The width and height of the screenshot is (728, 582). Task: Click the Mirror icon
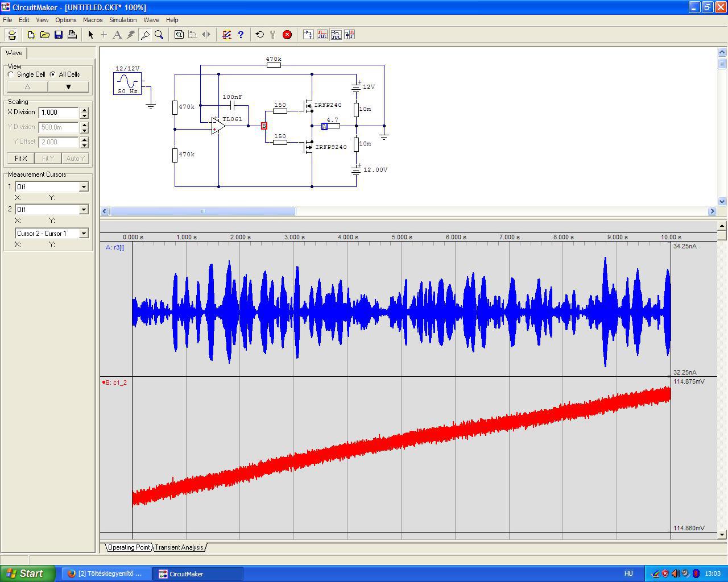pyautogui.click(x=206, y=35)
